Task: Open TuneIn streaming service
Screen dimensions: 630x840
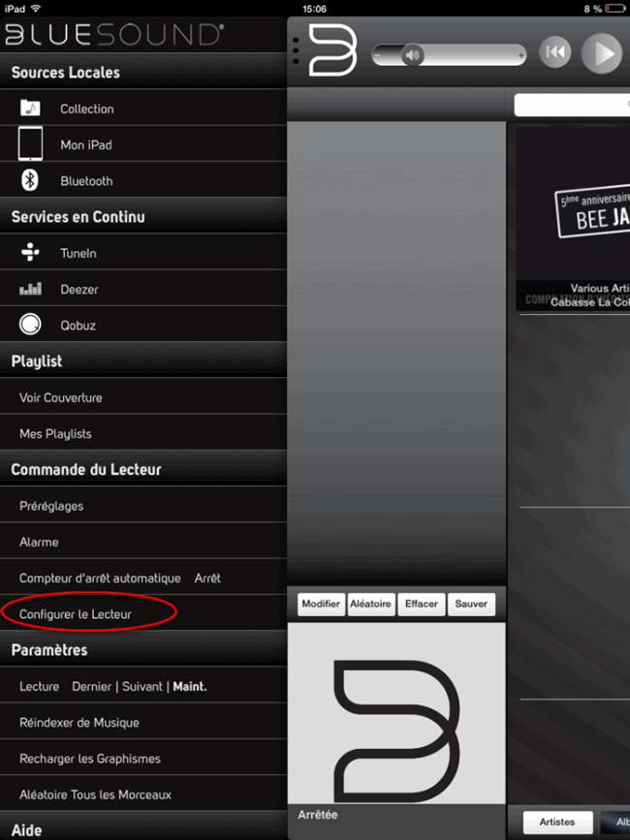Action: click(x=143, y=252)
